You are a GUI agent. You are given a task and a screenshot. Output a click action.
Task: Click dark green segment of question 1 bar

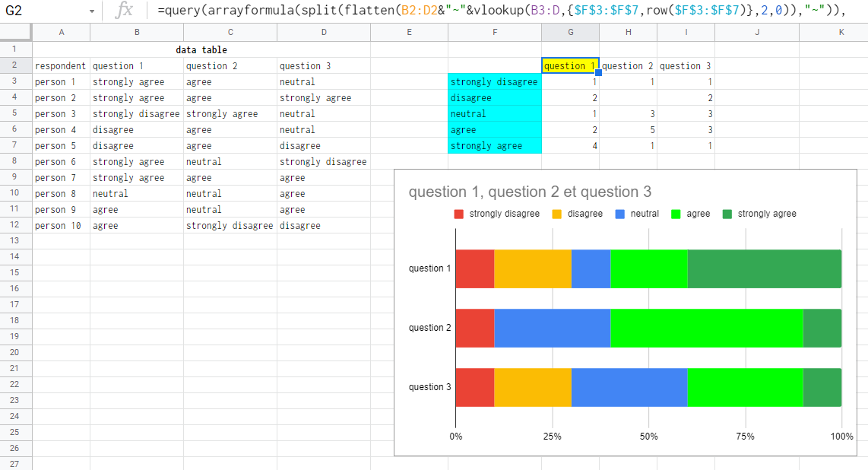[x=765, y=269]
